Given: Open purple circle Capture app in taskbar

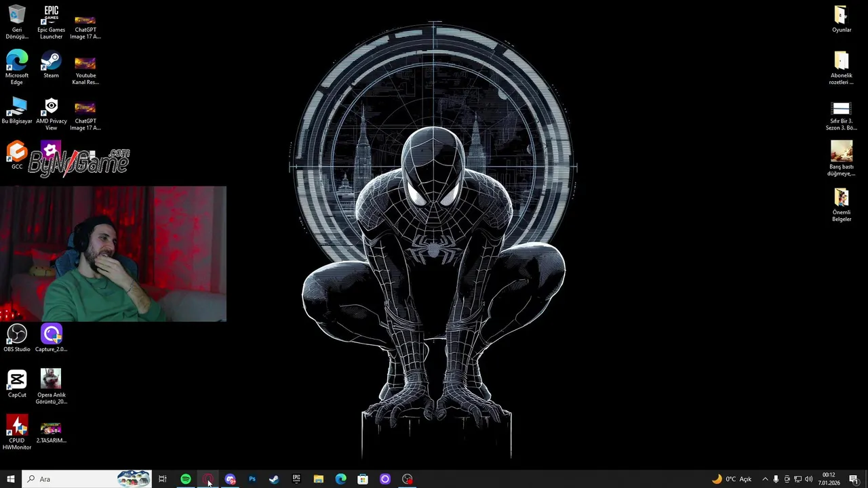Looking at the screenshot, I should [x=384, y=479].
